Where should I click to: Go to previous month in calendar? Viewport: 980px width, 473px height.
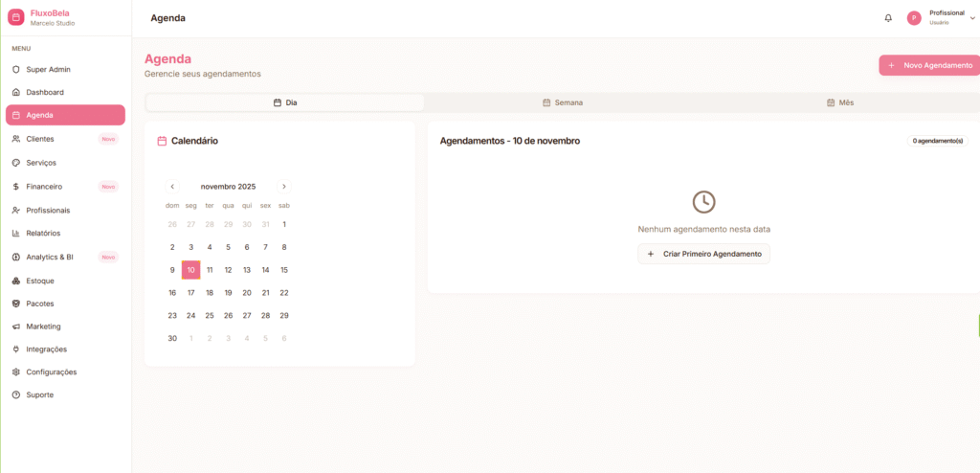172,187
